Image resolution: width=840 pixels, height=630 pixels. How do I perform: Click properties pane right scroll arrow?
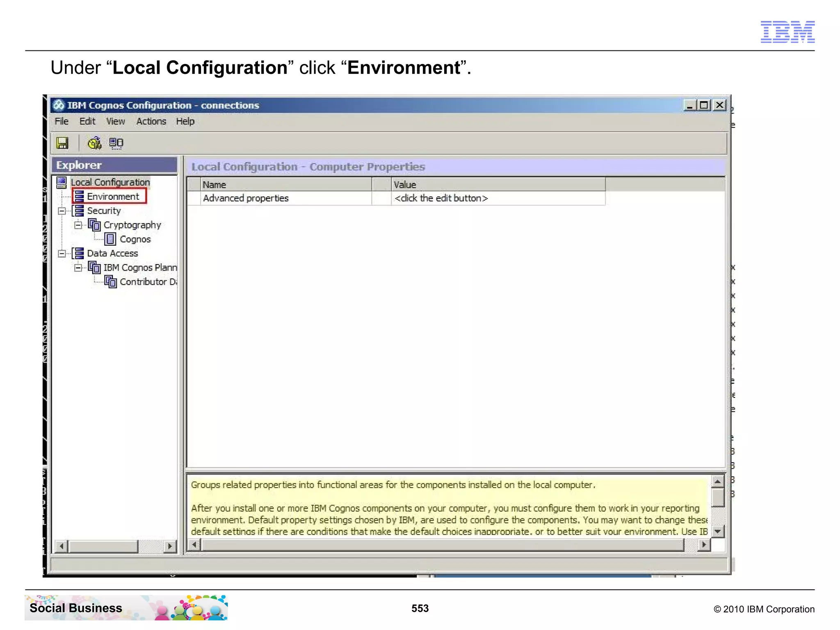[x=704, y=545]
